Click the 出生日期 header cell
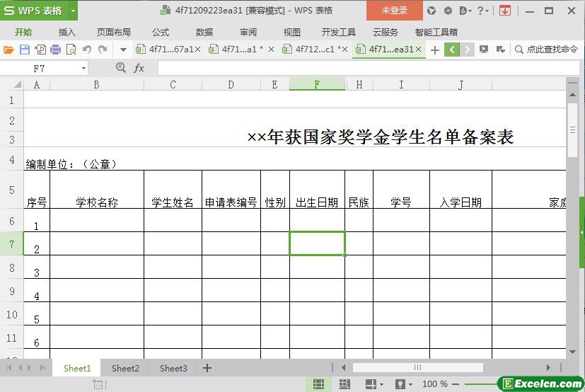The image size is (585, 392). [x=317, y=190]
